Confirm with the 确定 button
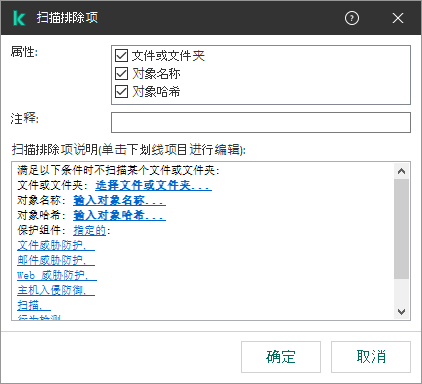422x384 pixels. (281, 357)
